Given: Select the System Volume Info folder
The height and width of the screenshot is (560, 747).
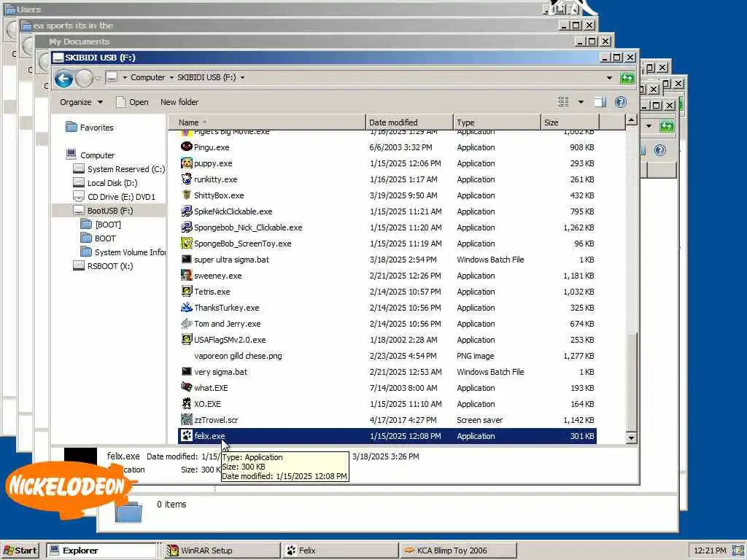Looking at the screenshot, I should pyautogui.click(x=123, y=252).
